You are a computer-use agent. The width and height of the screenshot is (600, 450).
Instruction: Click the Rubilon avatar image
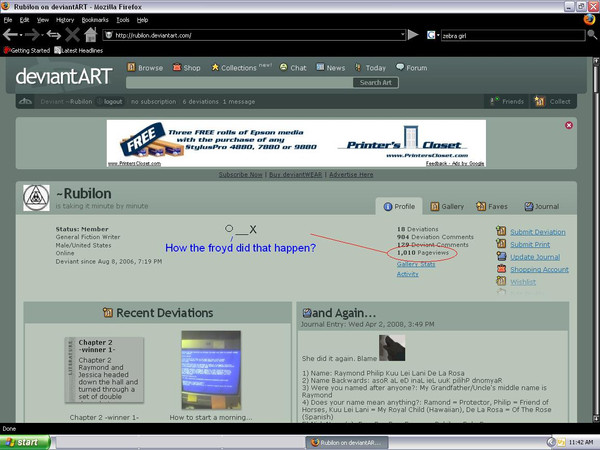36,198
